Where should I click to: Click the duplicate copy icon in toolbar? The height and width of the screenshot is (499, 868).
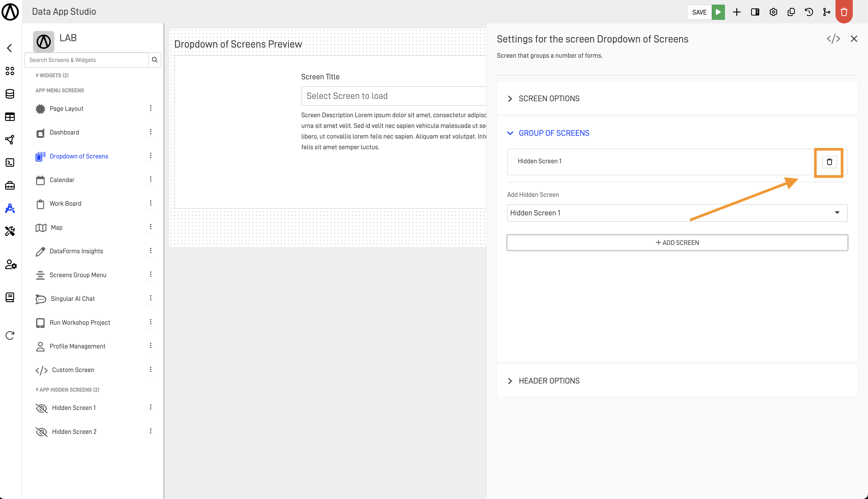pyautogui.click(x=791, y=12)
